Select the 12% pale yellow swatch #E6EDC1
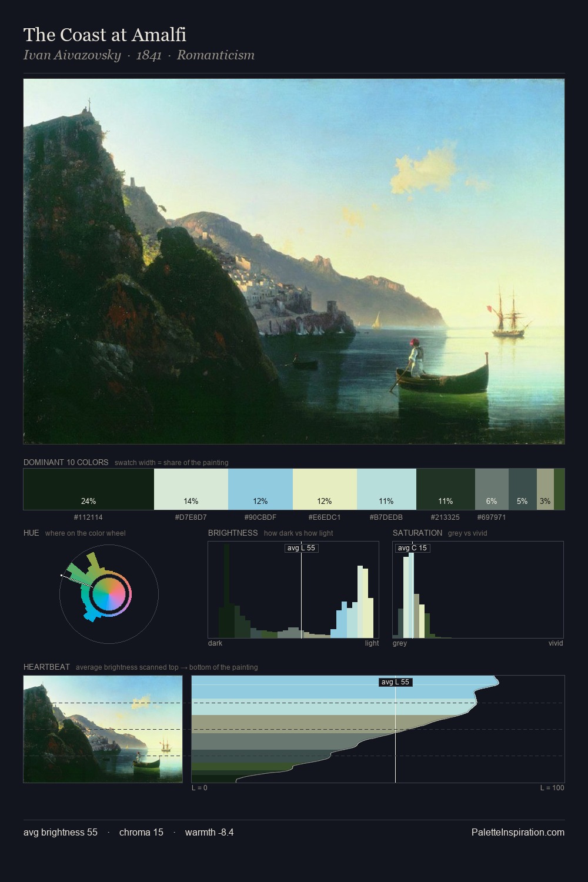 (325, 489)
